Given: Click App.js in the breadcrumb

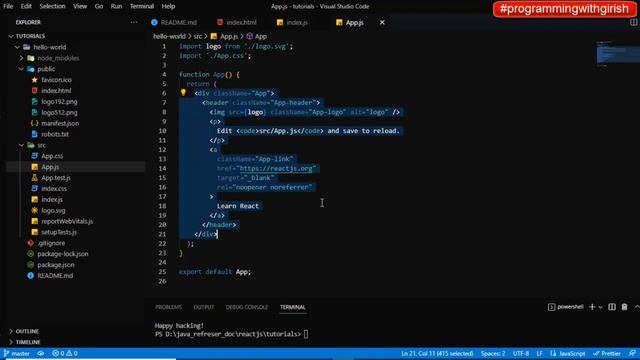Looking at the screenshot, I should [229, 36].
